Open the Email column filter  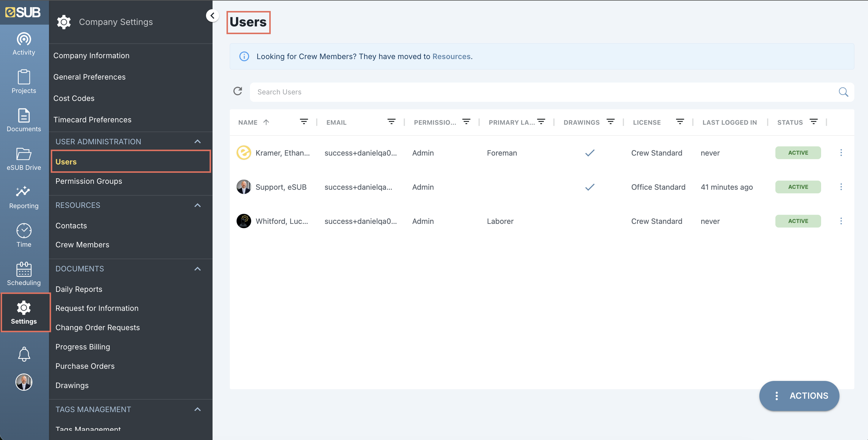391,122
